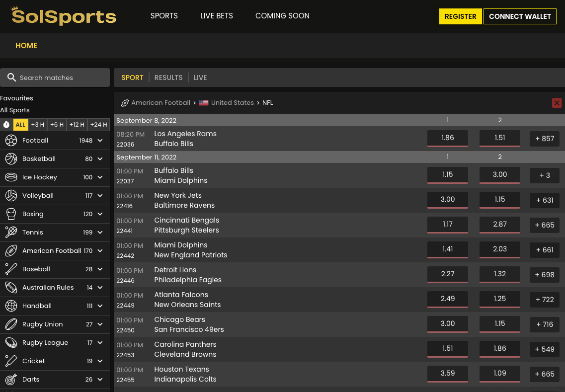Click American Football in breadcrumb
This screenshot has width=565, height=392.
click(161, 103)
